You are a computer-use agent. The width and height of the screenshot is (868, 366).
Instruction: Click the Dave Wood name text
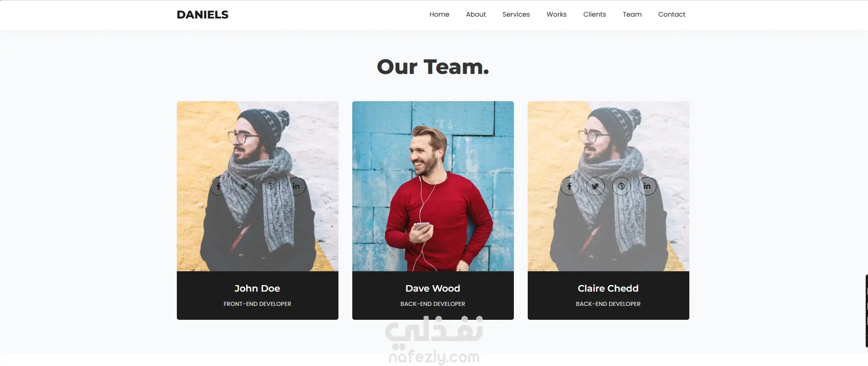433,288
